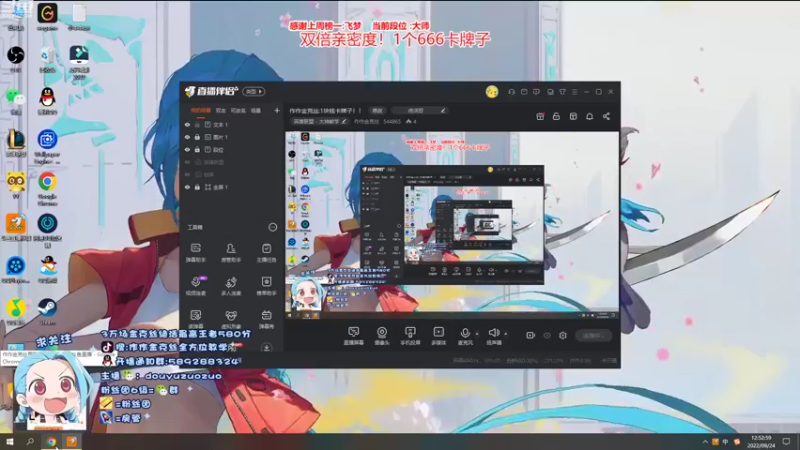Open the gear settings icon in bottom bar
The image size is (800, 450).
pos(563,335)
